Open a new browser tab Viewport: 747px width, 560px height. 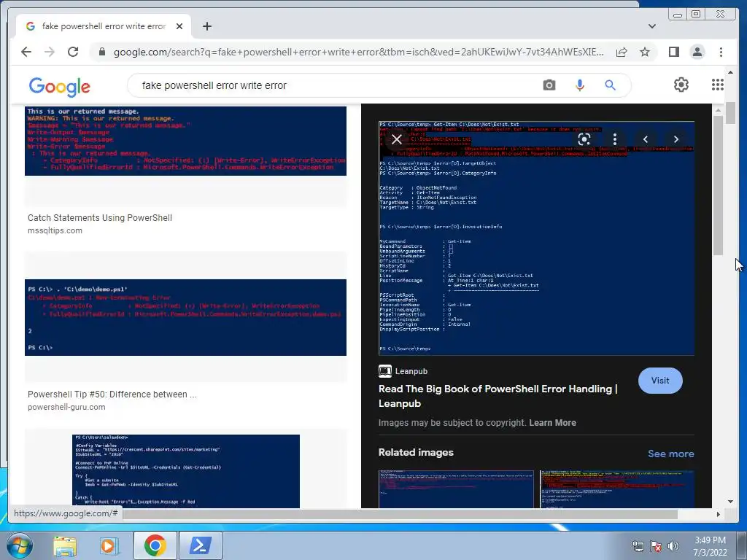click(206, 26)
